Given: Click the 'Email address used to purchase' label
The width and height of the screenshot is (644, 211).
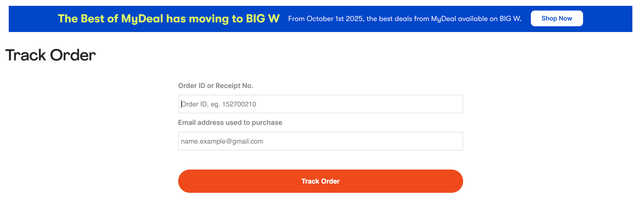Looking at the screenshot, I should coord(230,122).
